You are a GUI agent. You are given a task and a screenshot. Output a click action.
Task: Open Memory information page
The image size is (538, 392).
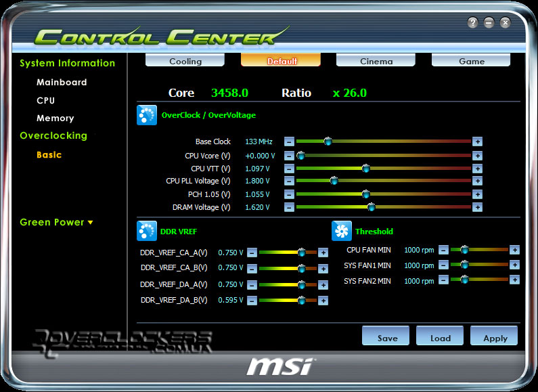click(55, 118)
